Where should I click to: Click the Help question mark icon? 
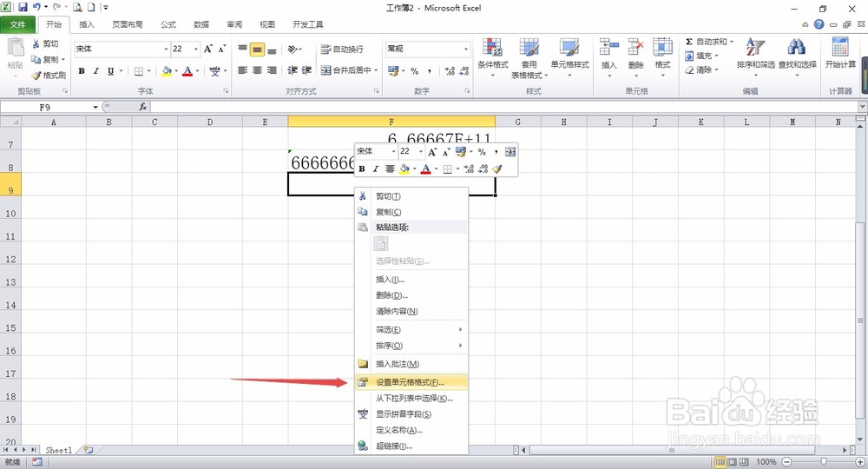819,24
